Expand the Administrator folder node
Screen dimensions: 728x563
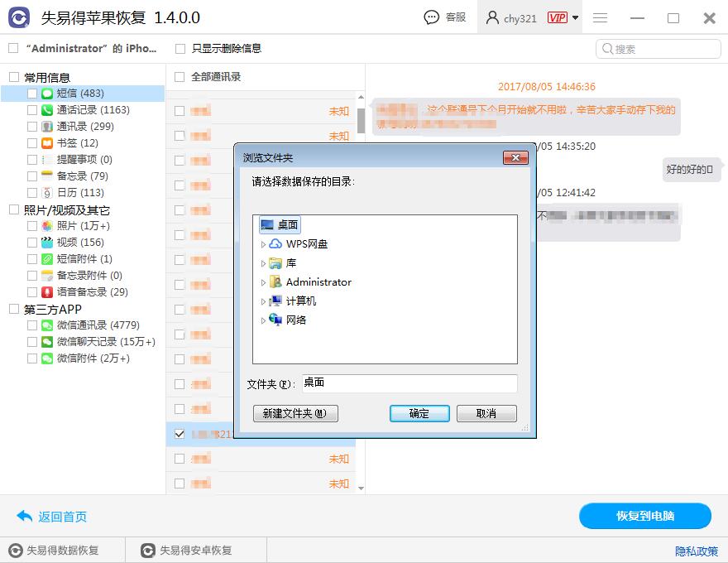(263, 282)
